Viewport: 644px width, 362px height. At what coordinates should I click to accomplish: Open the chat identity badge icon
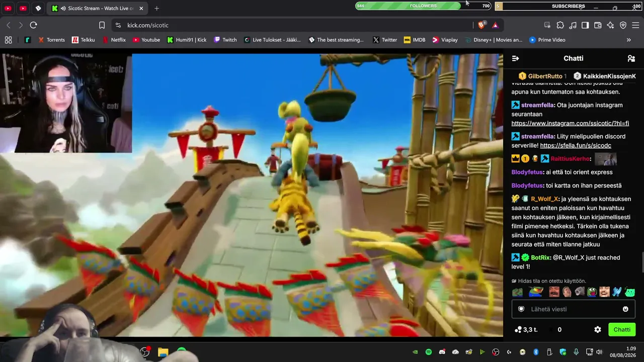pos(521,309)
